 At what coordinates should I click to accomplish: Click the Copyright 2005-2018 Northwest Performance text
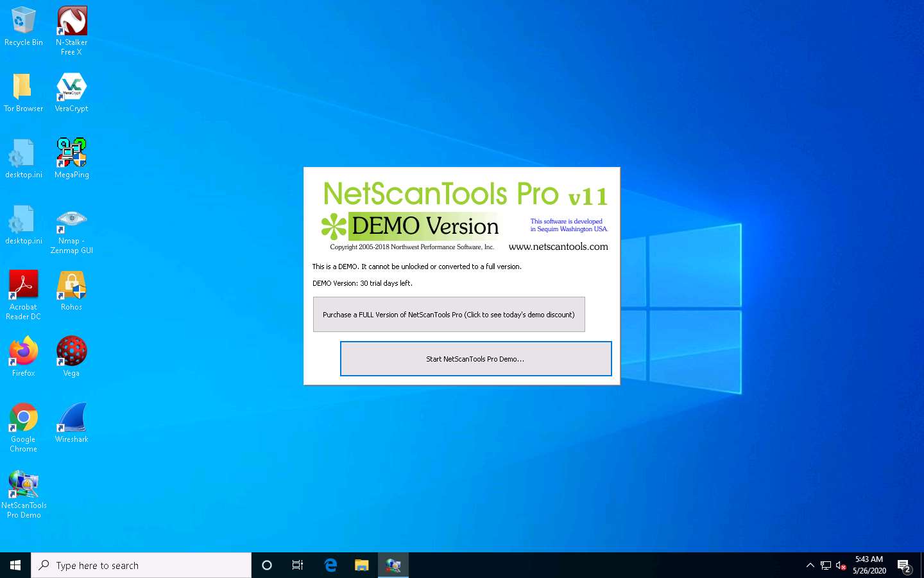412,247
